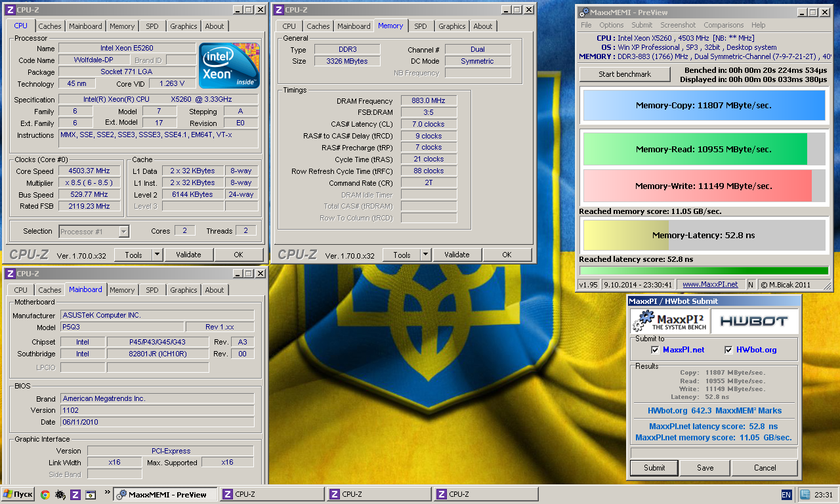Maximize the MaxxMEMI PreView window
The width and height of the screenshot is (840, 504).
[814, 12]
